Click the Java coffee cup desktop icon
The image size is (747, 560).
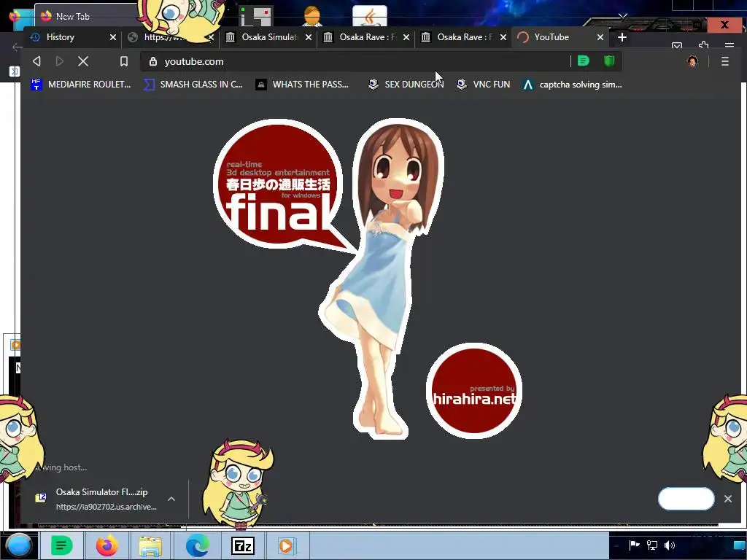tap(370, 16)
